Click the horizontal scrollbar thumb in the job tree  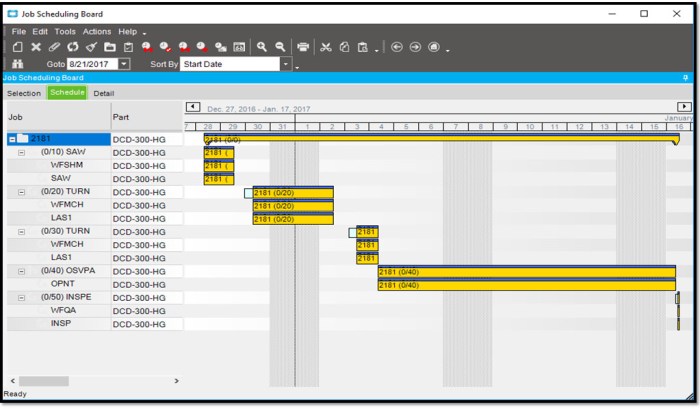point(44,381)
